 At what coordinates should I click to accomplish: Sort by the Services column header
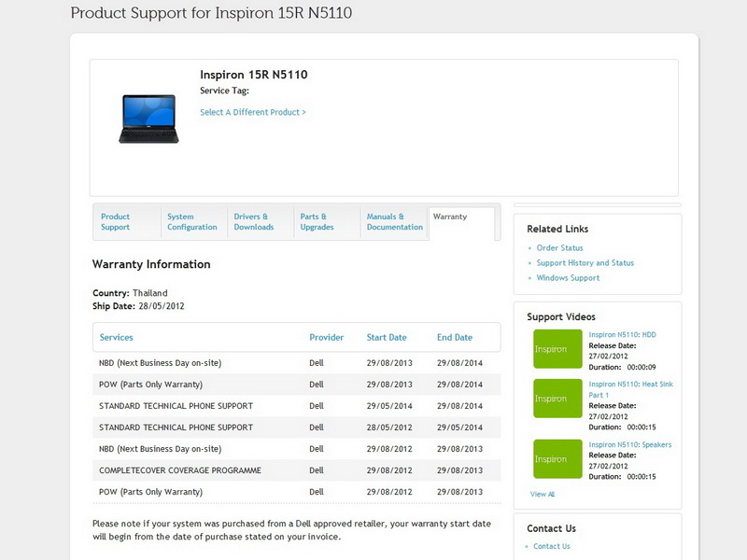pos(116,337)
